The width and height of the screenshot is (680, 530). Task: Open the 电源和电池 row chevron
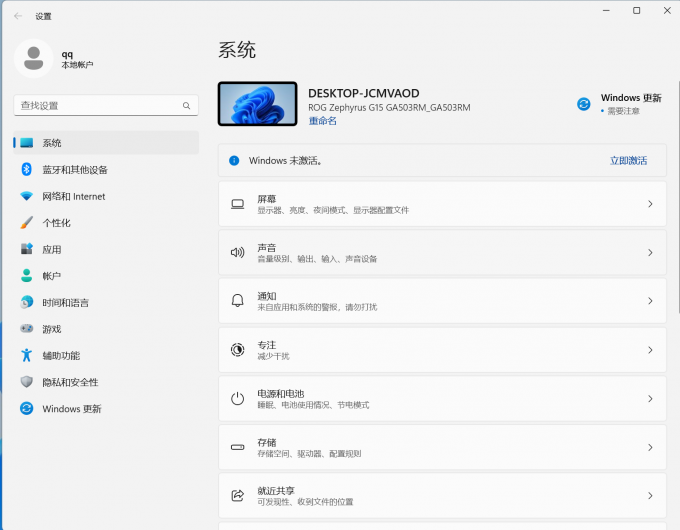click(649, 398)
